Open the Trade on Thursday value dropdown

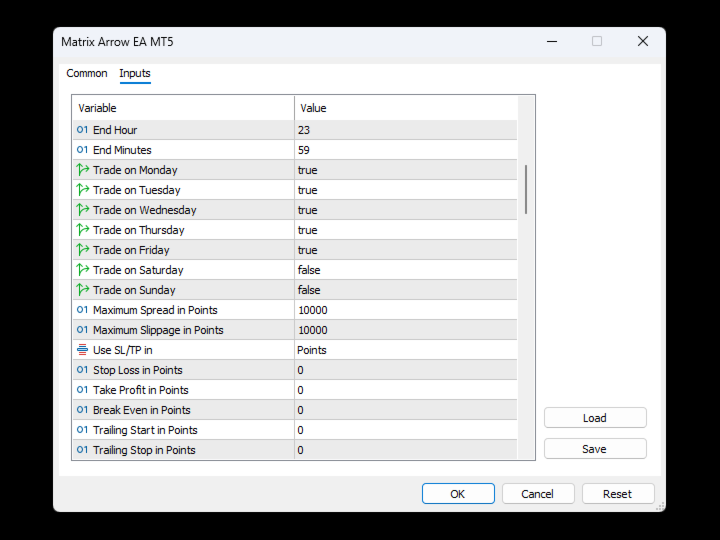(x=405, y=230)
